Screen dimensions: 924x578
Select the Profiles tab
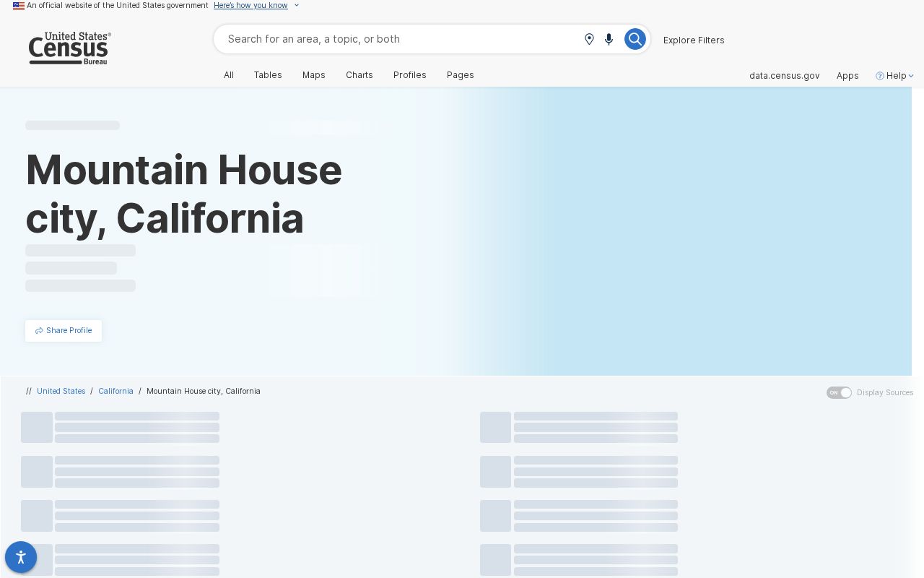pyautogui.click(x=410, y=75)
